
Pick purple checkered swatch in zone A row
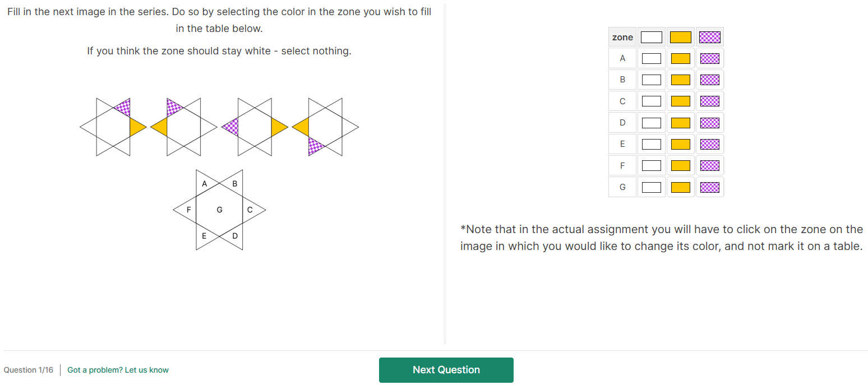coord(709,58)
